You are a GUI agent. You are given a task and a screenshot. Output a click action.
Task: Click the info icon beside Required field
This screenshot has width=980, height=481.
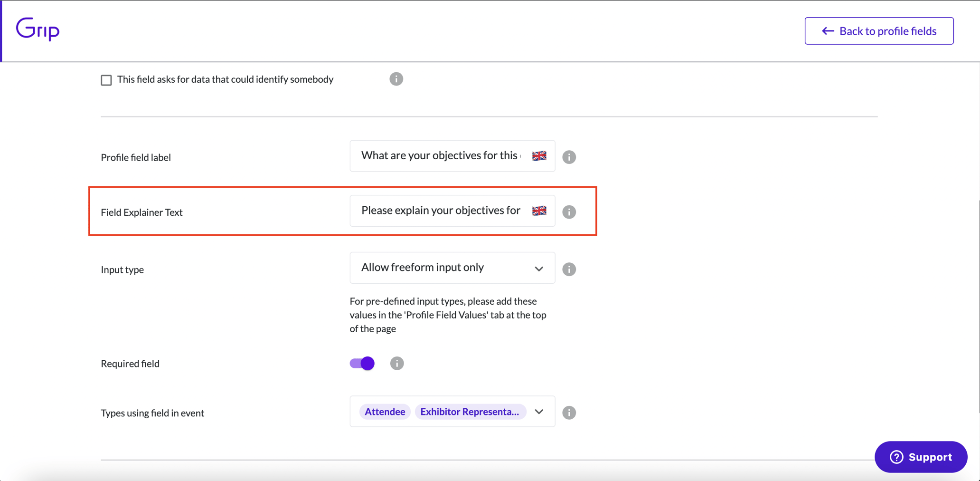click(x=396, y=363)
